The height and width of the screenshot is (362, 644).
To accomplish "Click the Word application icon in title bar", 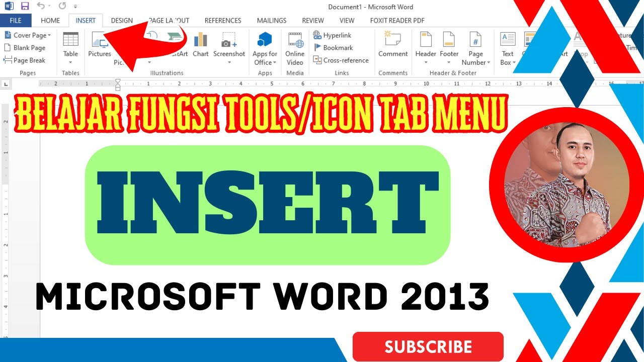I will click(x=10, y=7).
